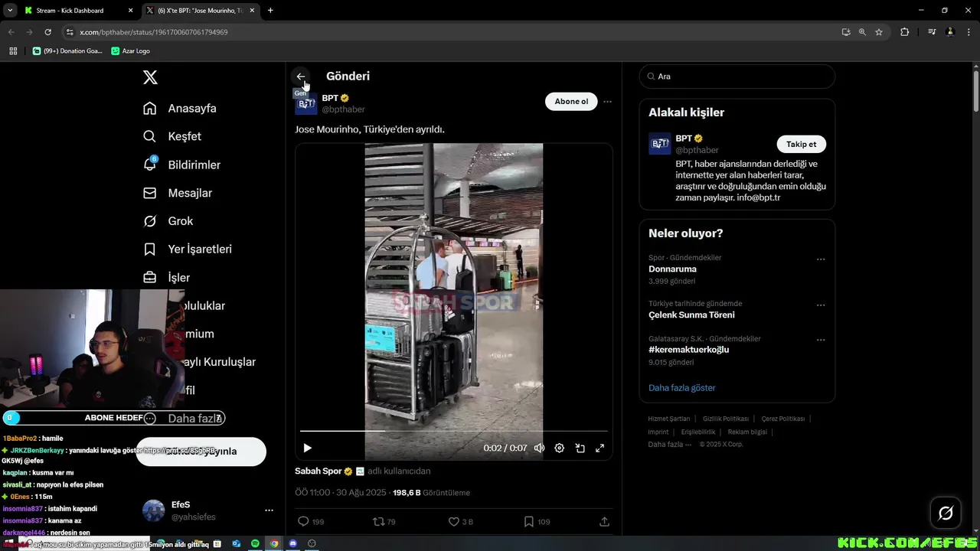The image size is (980, 551).
Task: Seek on the video progress bar
Action: (x=453, y=431)
